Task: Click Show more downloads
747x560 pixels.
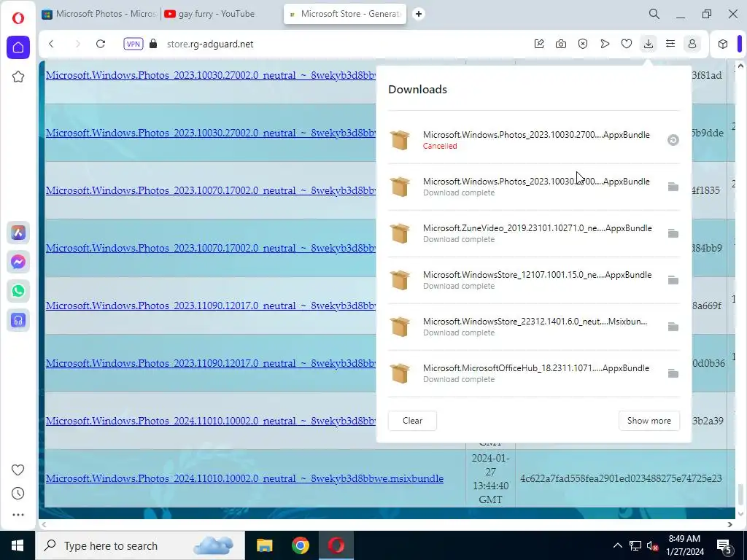Action: (649, 421)
